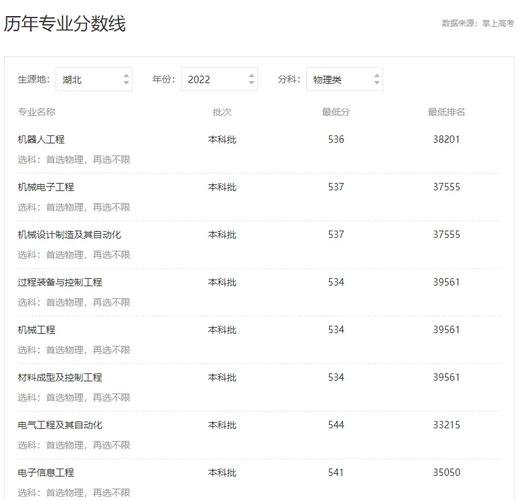
Task: Click 本科批 in the 材料成型及控制工程 row
Action: (222, 377)
